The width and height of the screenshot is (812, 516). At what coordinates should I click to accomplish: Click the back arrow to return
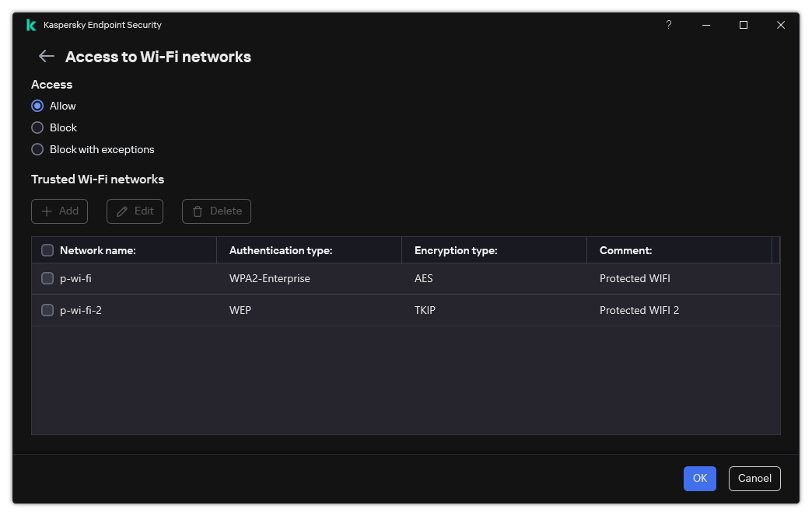pos(46,56)
